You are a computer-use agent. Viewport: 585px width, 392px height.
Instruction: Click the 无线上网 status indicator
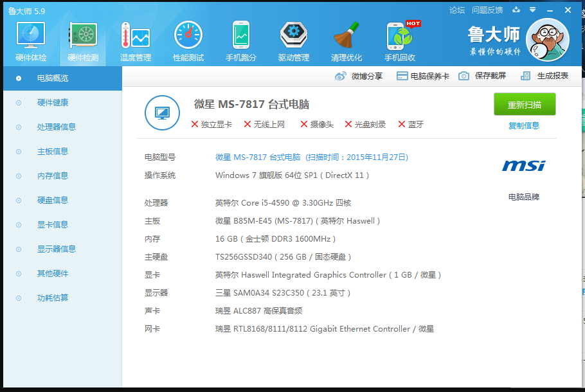point(264,125)
